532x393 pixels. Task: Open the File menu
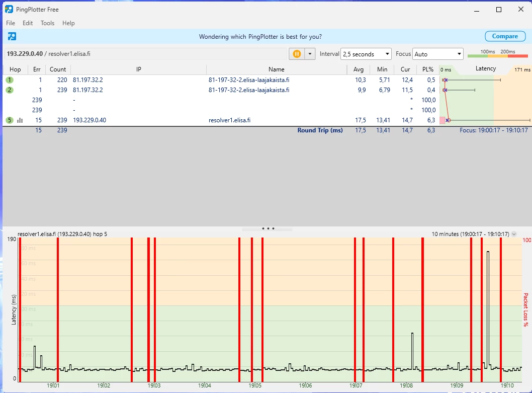pos(11,23)
